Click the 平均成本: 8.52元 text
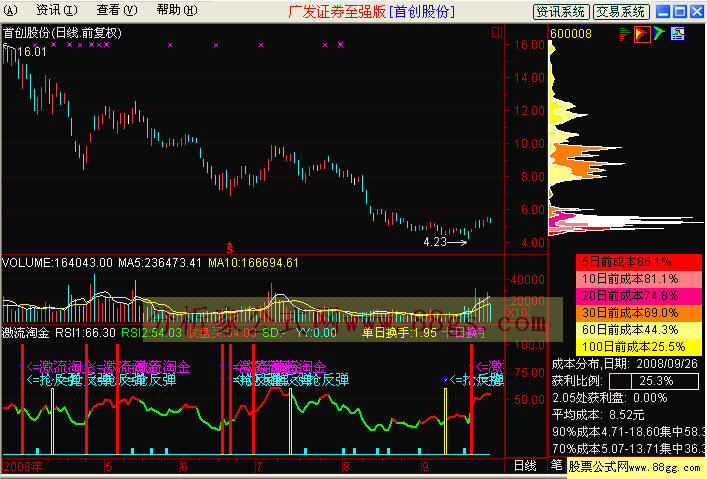Screen dimensions: 707x479 (x=598, y=415)
